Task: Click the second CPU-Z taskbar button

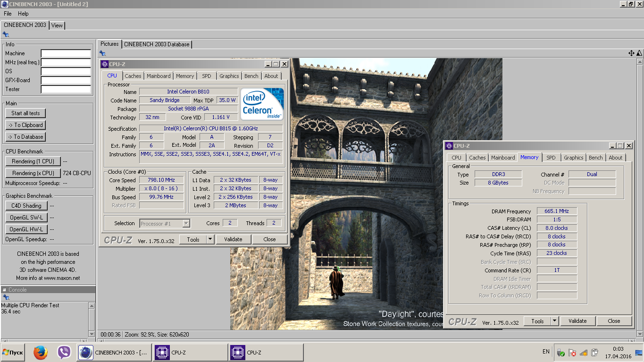Action: click(x=266, y=353)
